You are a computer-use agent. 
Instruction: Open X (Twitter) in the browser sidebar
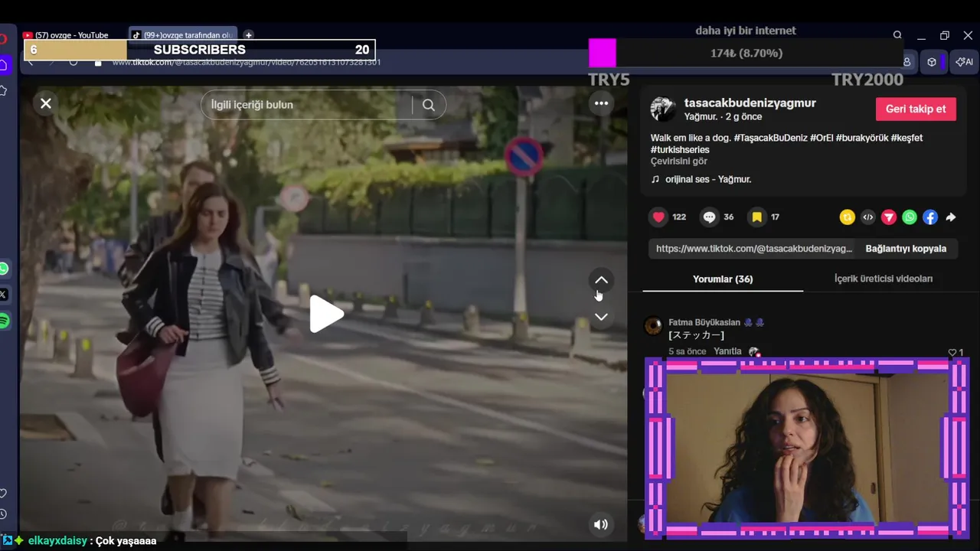[4, 294]
